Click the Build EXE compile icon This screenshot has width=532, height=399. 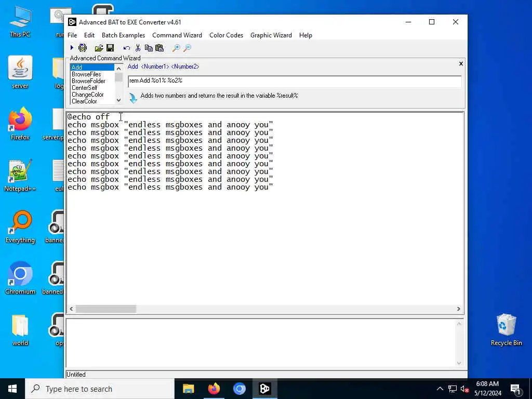click(x=83, y=48)
